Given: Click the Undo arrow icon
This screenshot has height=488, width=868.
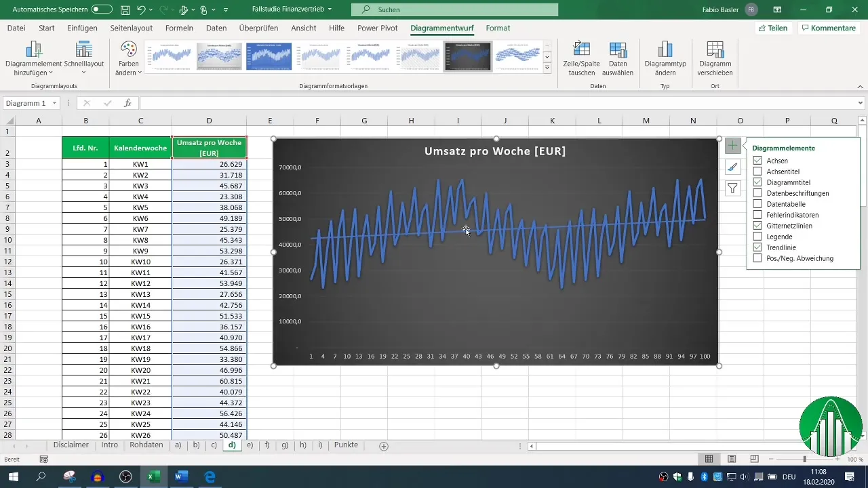Looking at the screenshot, I should pyautogui.click(x=141, y=10).
